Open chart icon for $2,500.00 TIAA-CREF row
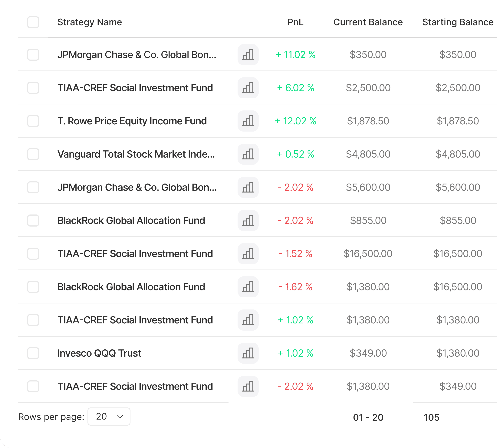 [248, 88]
